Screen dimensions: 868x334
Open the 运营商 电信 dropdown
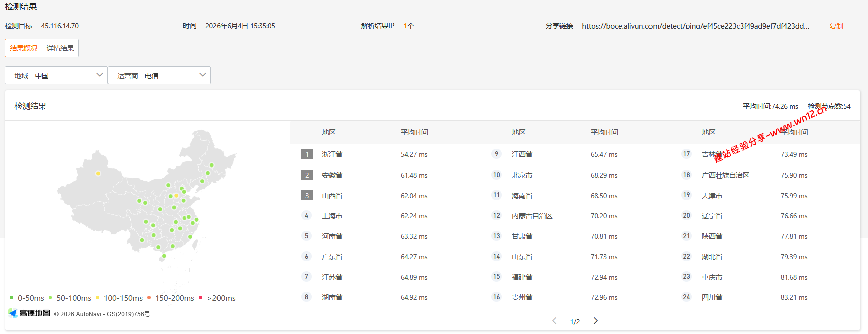tap(159, 75)
